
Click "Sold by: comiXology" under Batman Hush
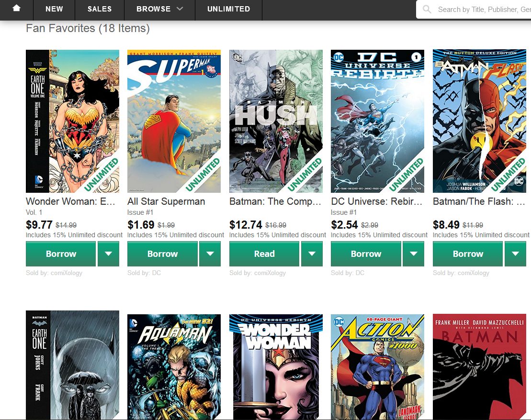pyautogui.click(x=258, y=273)
